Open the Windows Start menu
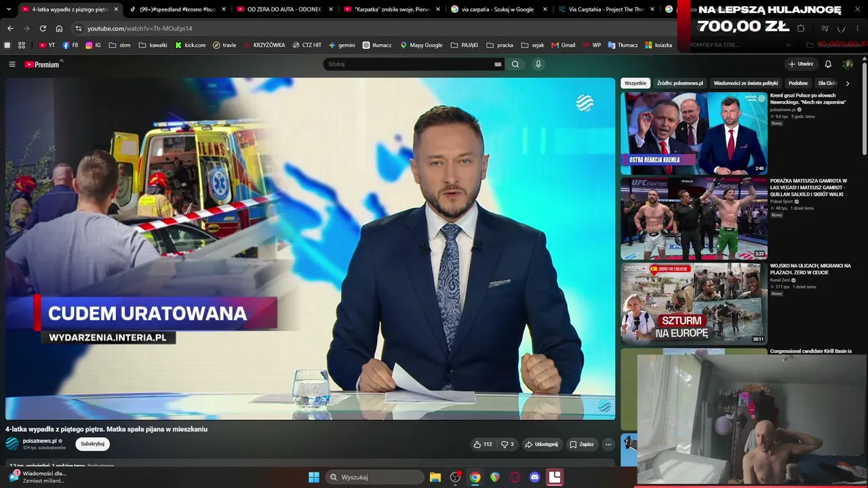868x488 pixels. coord(314,477)
